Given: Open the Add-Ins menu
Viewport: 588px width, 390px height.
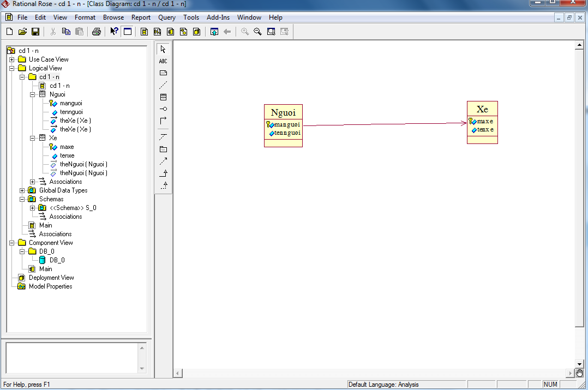Looking at the screenshot, I should tap(218, 17).
